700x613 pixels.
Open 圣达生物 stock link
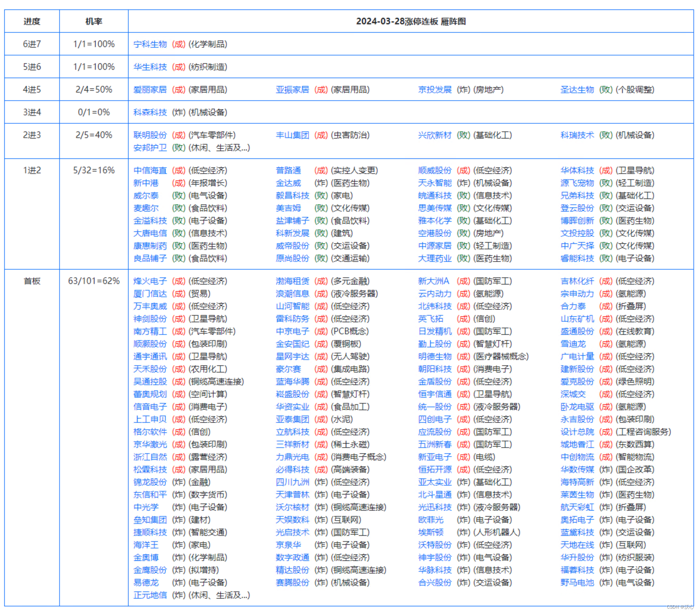click(577, 90)
